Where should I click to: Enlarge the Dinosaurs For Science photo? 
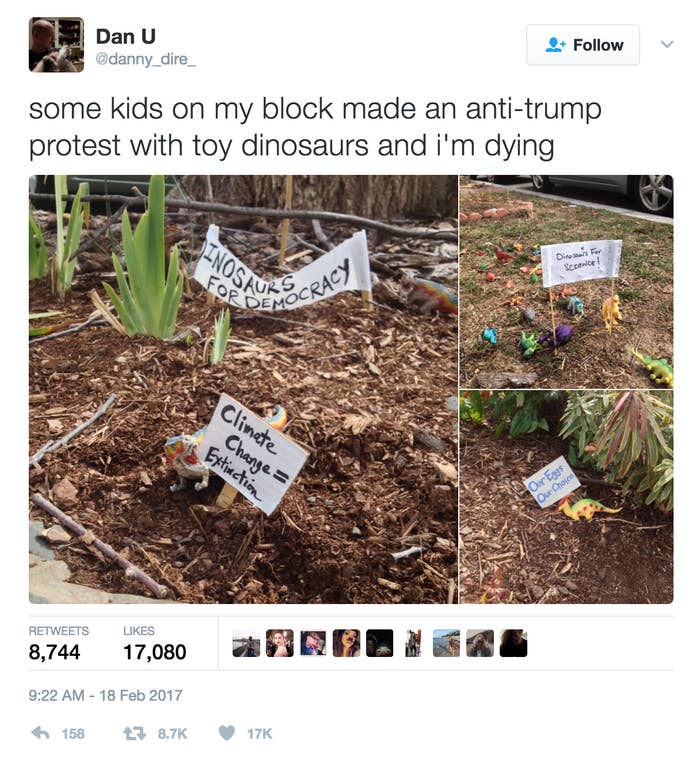click(567, 282)
